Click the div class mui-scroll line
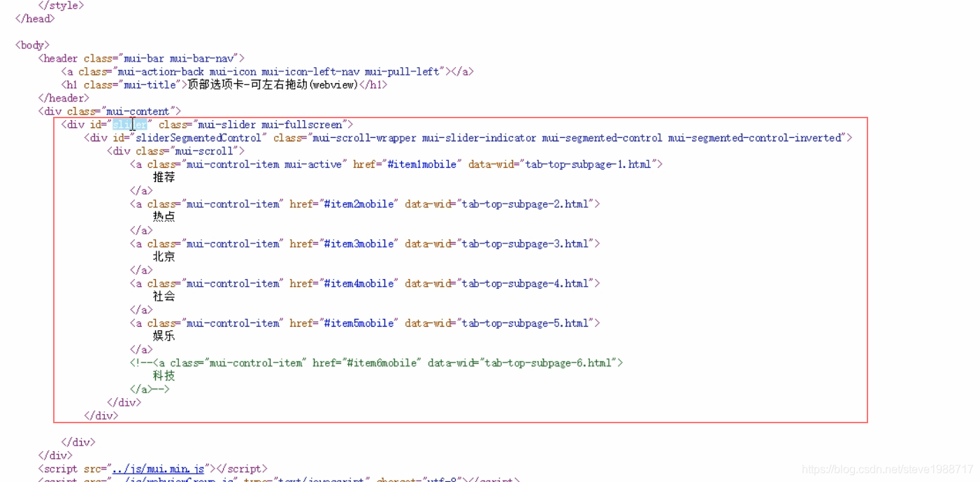The width and height of the screenshot is (980, 482). [x=175, y=151]
